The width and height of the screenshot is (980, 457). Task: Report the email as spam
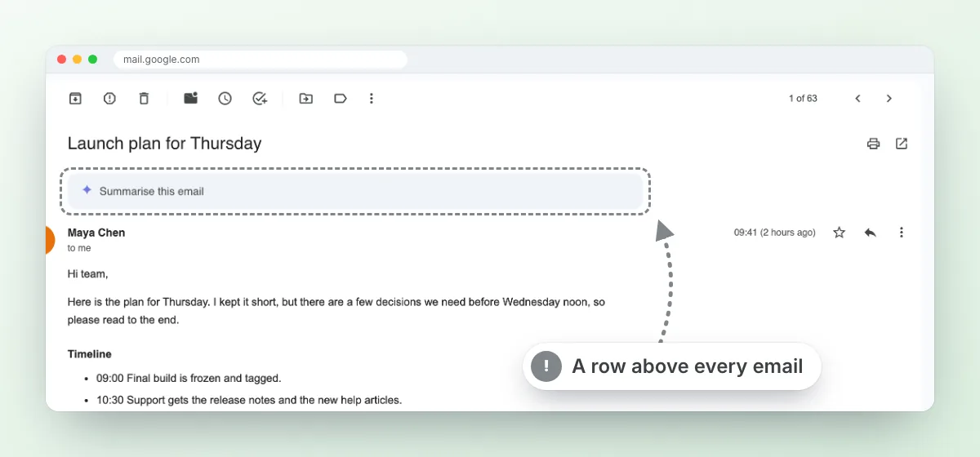pos(109,99)
